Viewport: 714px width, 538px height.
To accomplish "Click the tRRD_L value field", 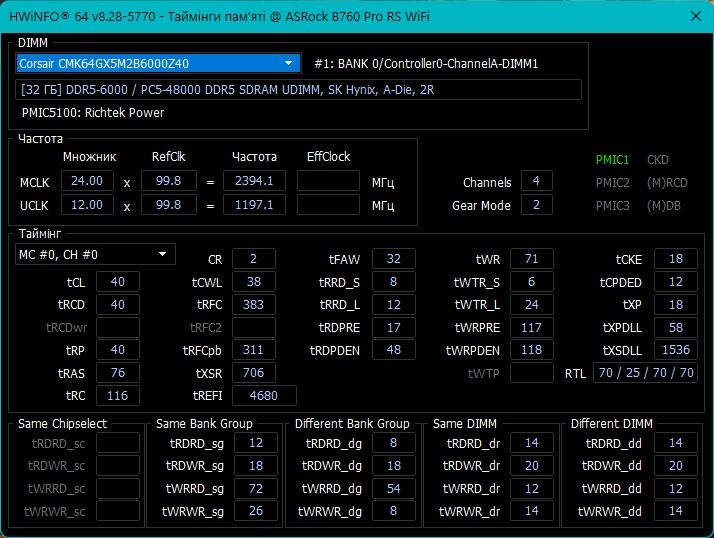I will [x=393, y=304].
